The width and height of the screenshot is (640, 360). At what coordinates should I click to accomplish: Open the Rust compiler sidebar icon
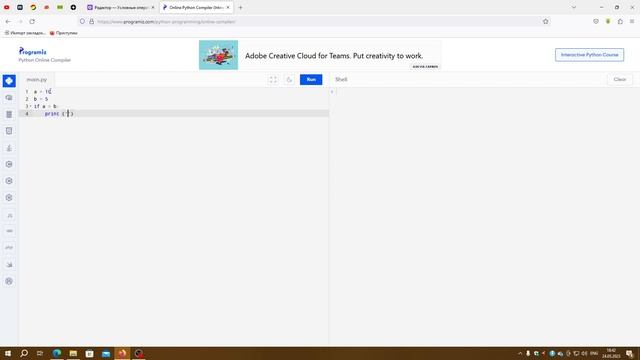point(9,281)
